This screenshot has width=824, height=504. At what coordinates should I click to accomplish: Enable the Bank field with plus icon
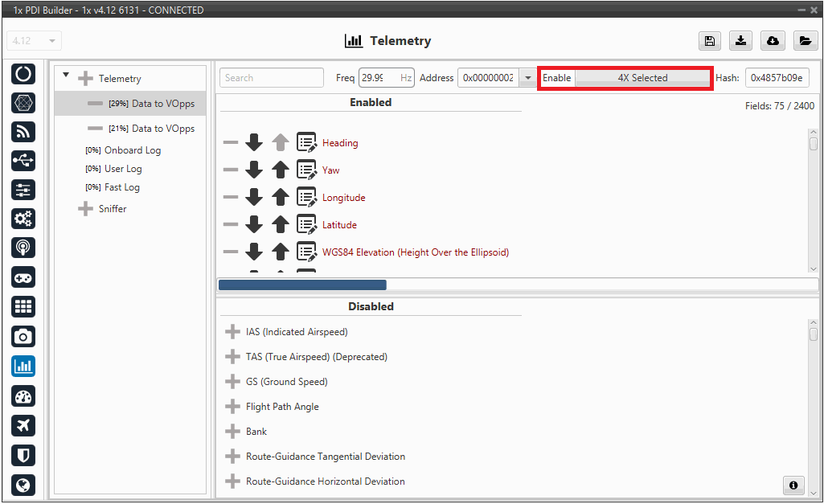coord(232,432)
